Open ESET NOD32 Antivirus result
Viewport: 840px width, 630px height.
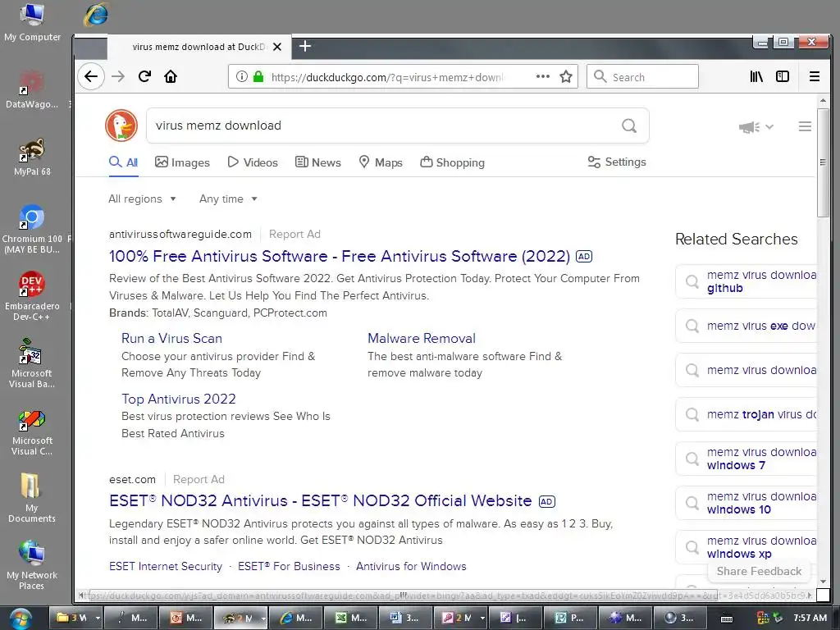coord(321,501)
